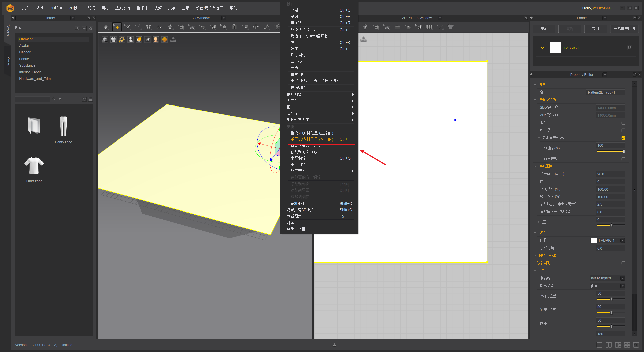Collapse the 模拟属性 section
Viewport: 644px width, 352px height.
pyautogui.click(x=535, y=166)
